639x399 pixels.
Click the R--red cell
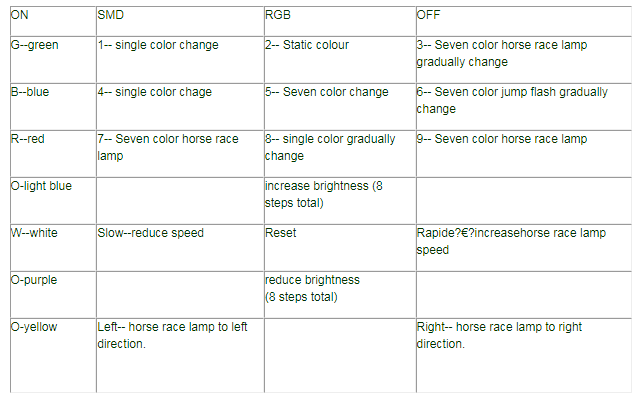(x=53, y=154)
